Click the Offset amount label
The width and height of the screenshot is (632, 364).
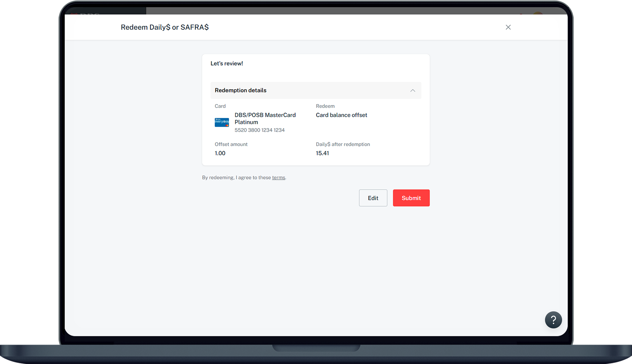click(231, 144)
